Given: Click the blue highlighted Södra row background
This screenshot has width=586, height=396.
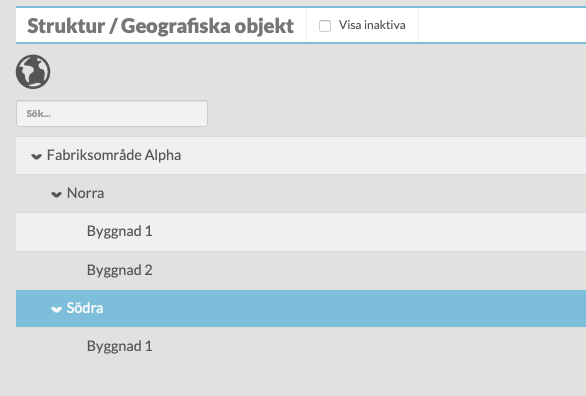Looking at the screenshot, I should (x=336, y=308).
